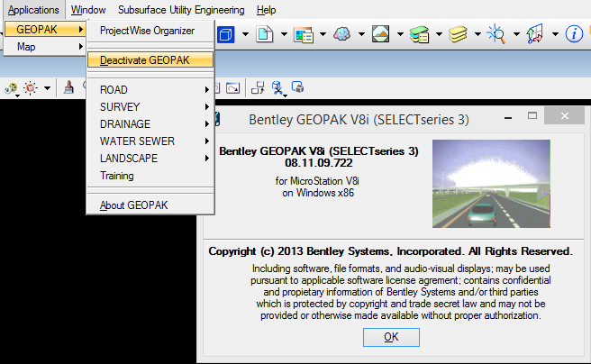This screenshot has width=591, height=364.
Task: Open Subsurface Utility Engineering menu
Action: (181, 10)
